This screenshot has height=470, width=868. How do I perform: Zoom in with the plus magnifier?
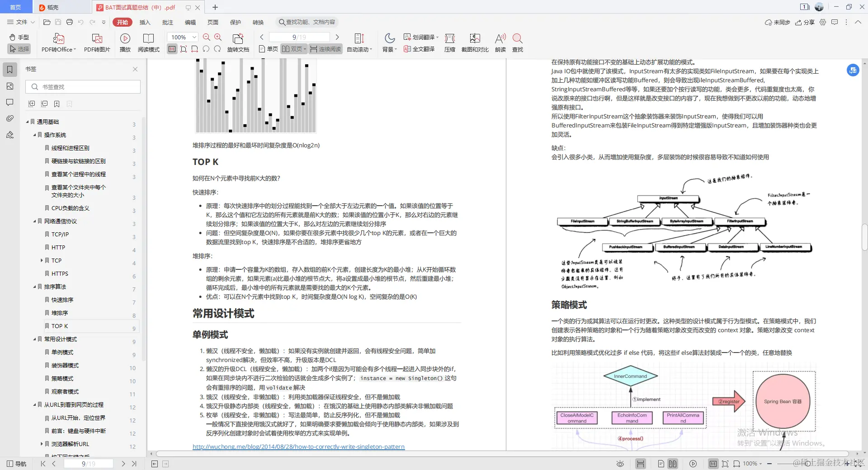218,37
